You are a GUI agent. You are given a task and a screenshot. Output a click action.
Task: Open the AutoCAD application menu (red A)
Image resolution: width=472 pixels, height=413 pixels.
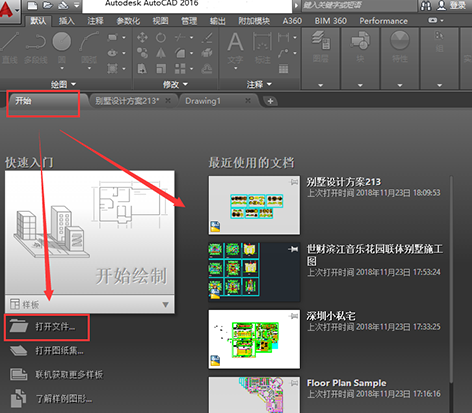7,10
